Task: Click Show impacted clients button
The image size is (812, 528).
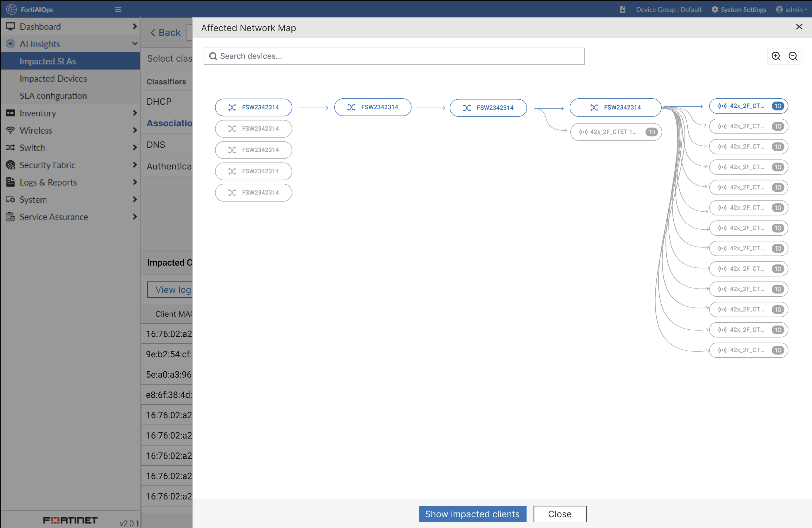Action: click(472, 514)
